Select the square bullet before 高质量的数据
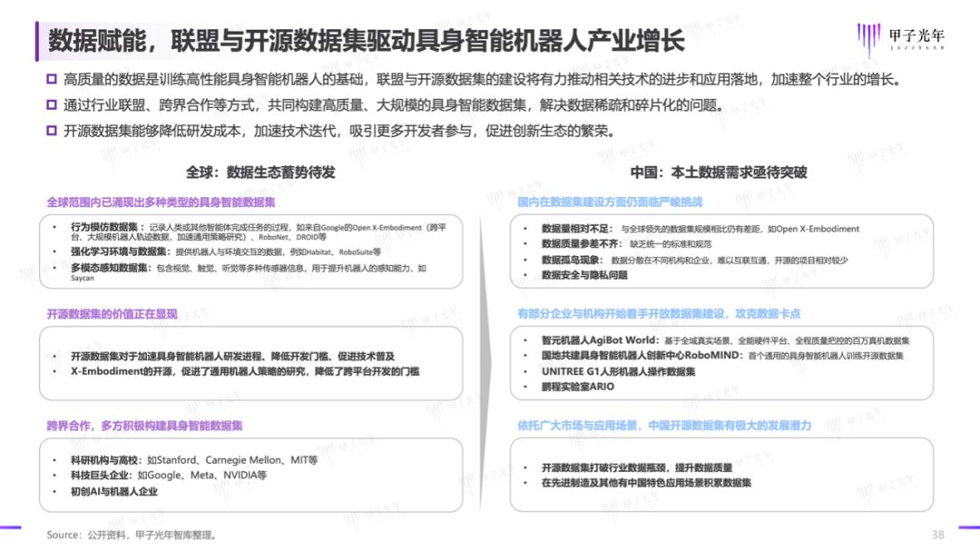This screenshot has height=551, width=980. tap(52, 80)
